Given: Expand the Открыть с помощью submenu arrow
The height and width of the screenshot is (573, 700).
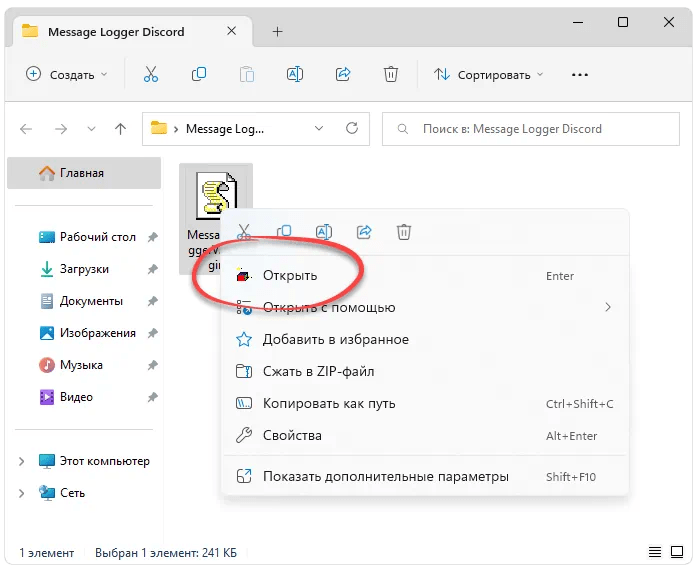Looking at the screenshot, I should coord(608,307).
